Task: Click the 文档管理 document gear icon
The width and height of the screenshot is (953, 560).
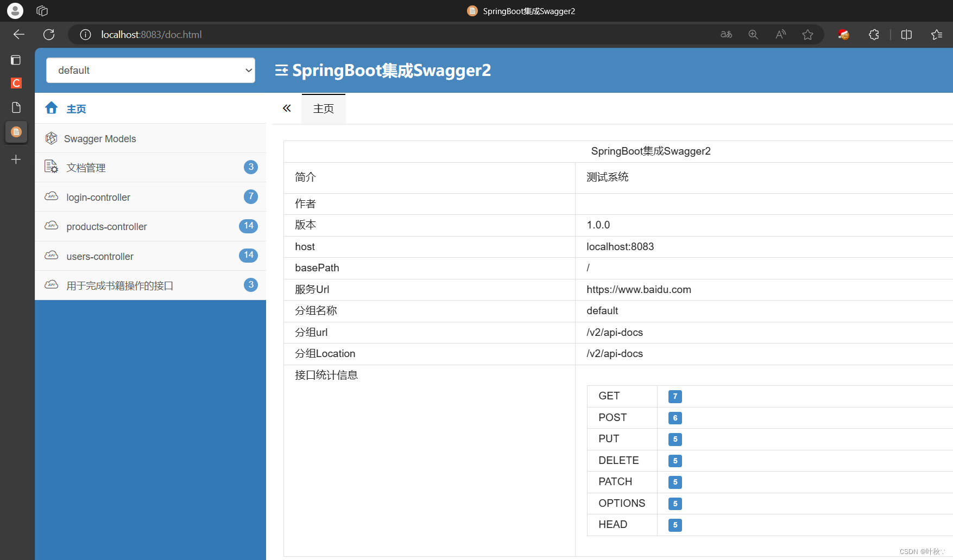Action: coord(51,167)
